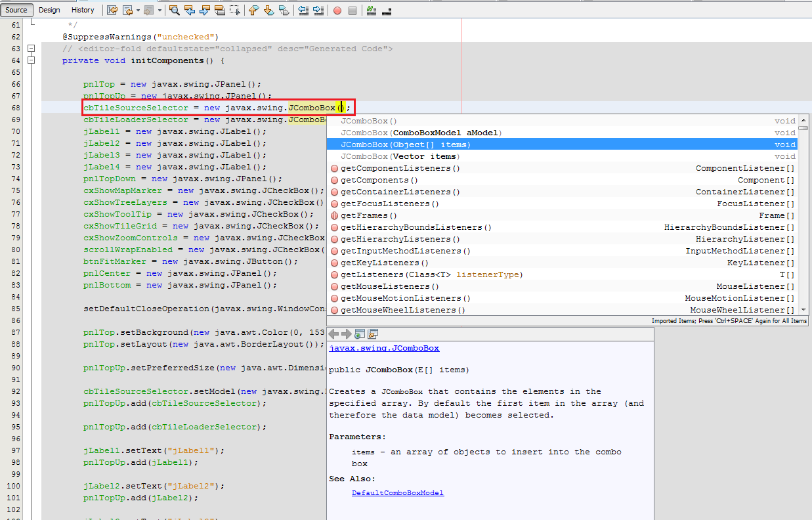Viewport: 812px width, 520px height.
Task: Find next occurrence toolbar icon
Action: [x=205, y=11]
